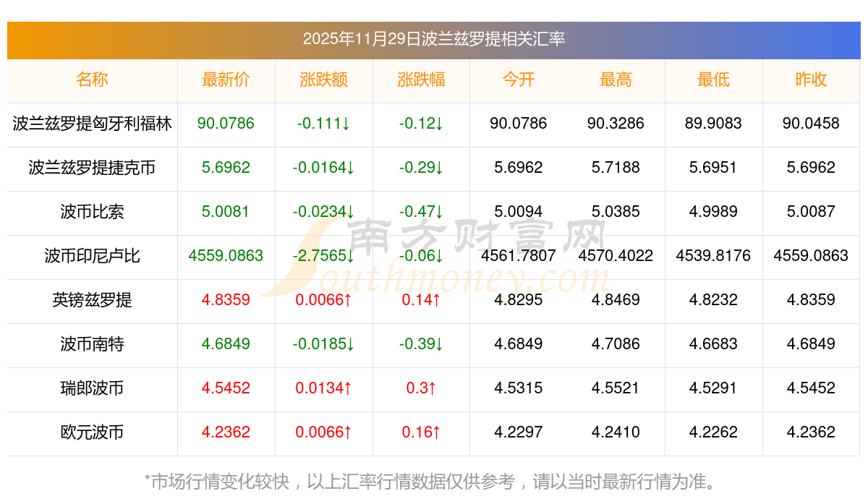Image resolution: width=868 pixels, height=504 pixels.
Task: Click the open value 5.0094
Action: click(x=519, y=212)
